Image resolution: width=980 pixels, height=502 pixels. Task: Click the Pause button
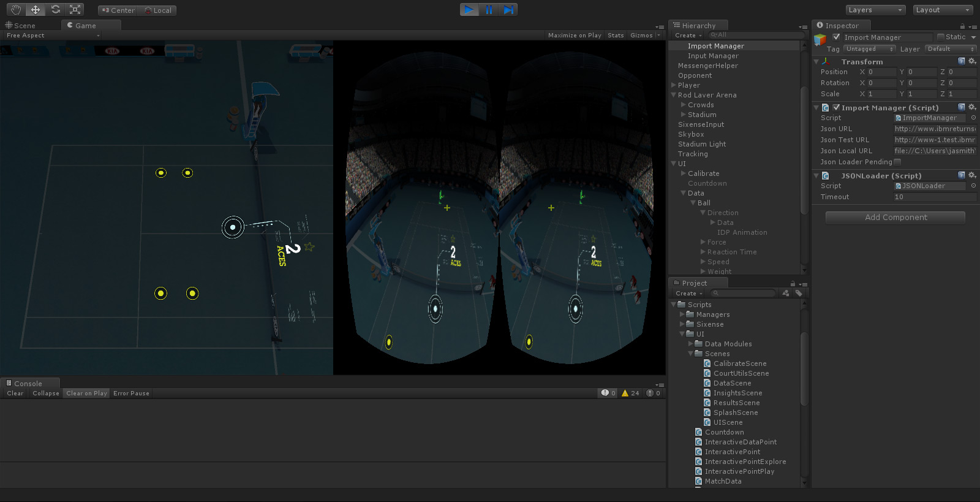[489, 10]
